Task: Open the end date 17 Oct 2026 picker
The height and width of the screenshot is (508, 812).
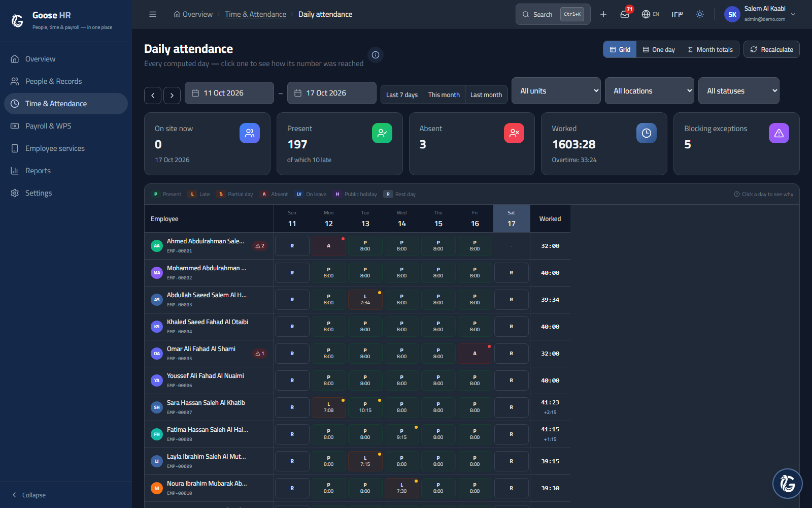Action: click(x=332, y=93)
